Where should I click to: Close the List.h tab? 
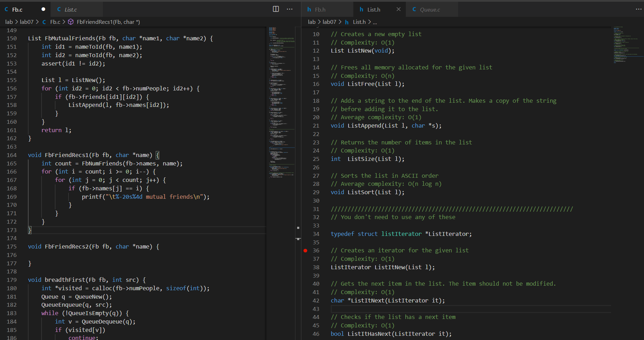point(398,9)
